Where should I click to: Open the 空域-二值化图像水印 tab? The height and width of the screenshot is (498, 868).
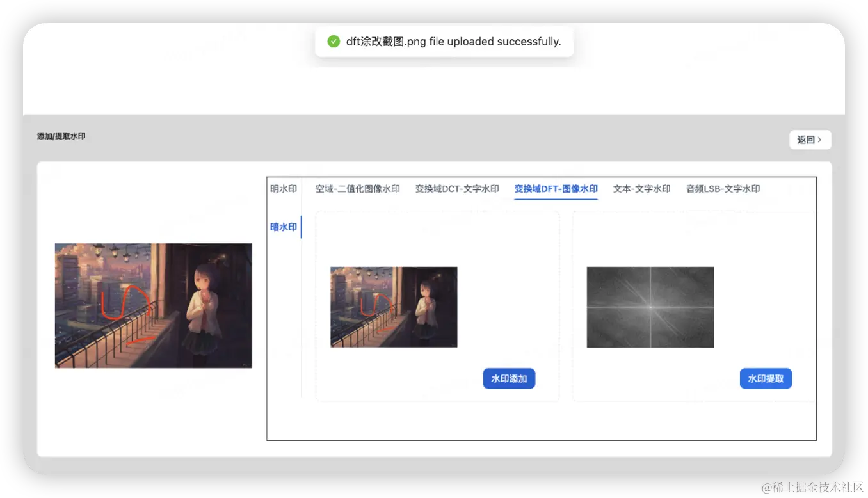point(357,189)
